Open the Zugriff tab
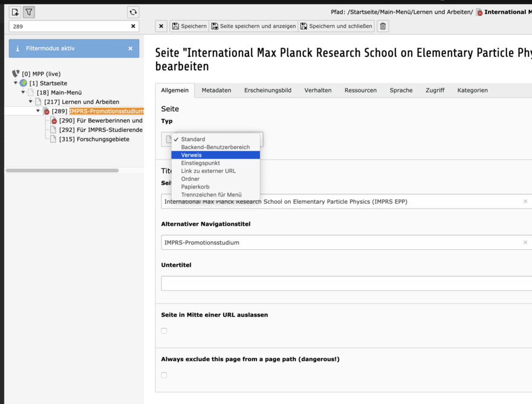Viewport: 532px width, 404px height. pyautogui.click(x=435, y=90)
